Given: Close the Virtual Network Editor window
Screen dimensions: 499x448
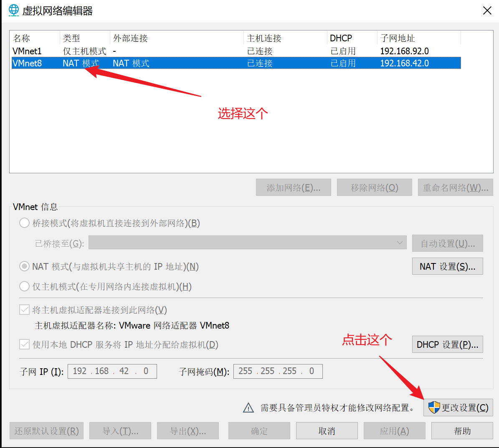Looking at the screenshot, I should [x=487, y=10].
